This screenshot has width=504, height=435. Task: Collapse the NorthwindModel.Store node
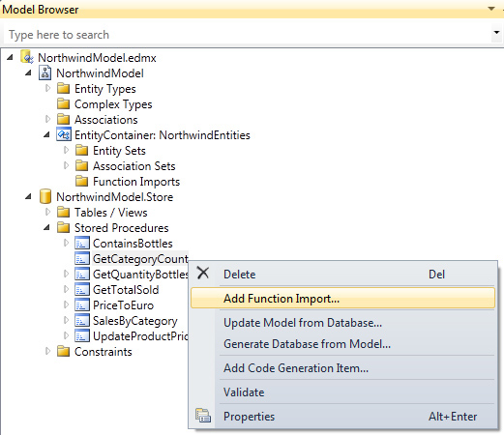tap(29, 196)
